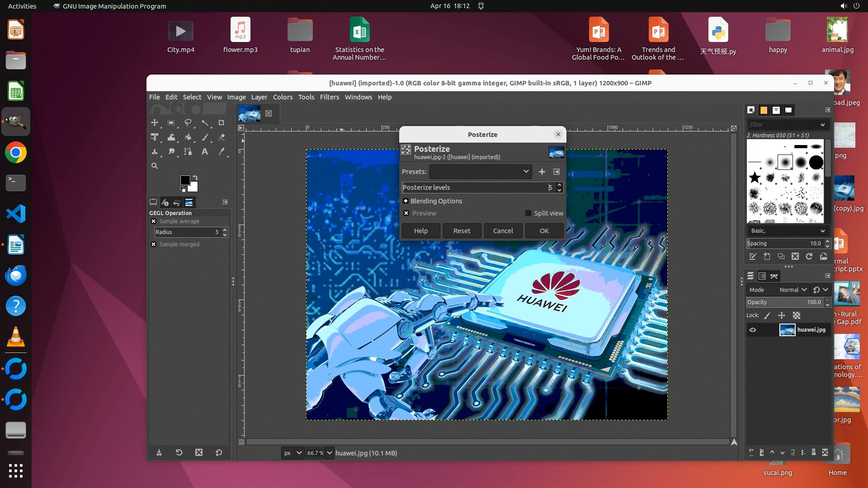The height and width of the screenshot is (488, 868).
Task: Toggle the Preview checkbox in Posterize
Action: click(406, 213)
